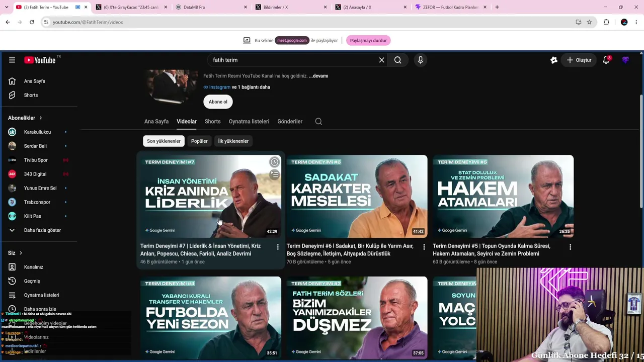Filter videos by Popüler
The height and width of the screenshot is (362, 644).
tap(199, 141)
